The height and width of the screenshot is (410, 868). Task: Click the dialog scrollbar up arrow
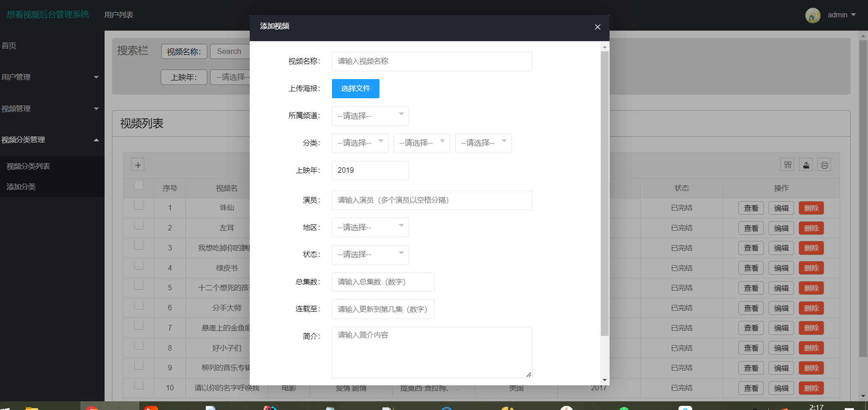[x=605, y=47]
